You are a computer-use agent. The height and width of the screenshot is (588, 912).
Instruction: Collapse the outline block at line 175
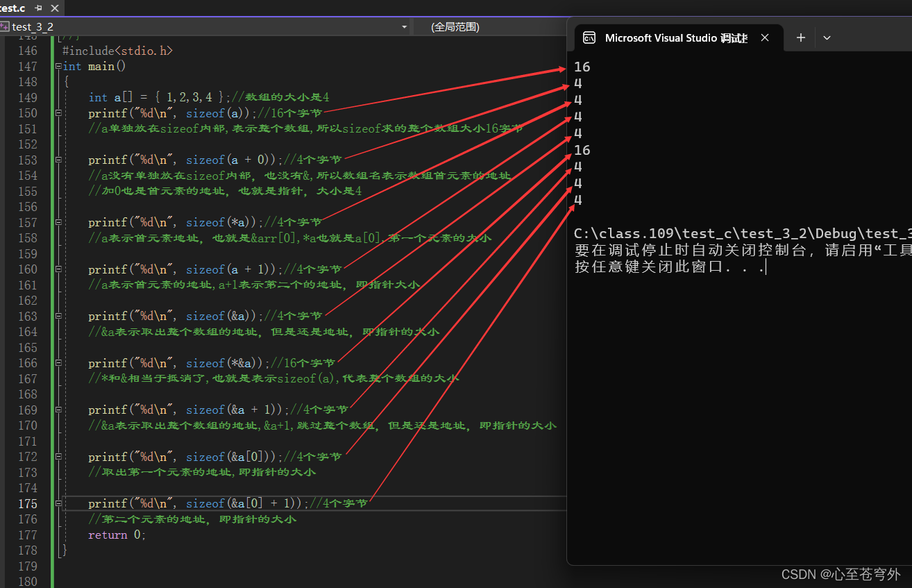pyautogui.click(x=58, y=504)
